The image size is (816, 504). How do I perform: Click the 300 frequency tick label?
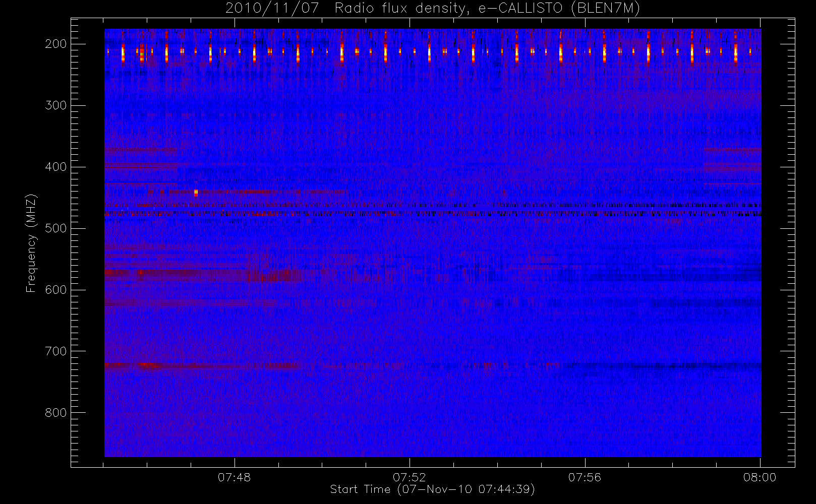pos(56,105)
